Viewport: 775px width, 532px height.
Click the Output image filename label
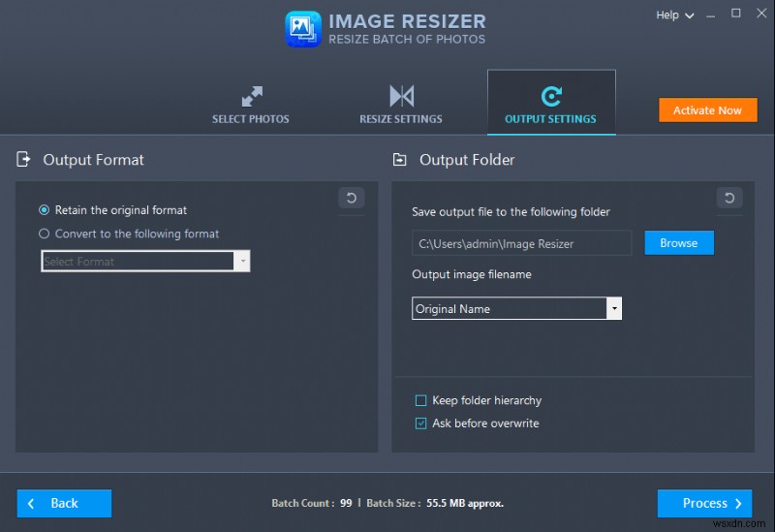[472, 274]
